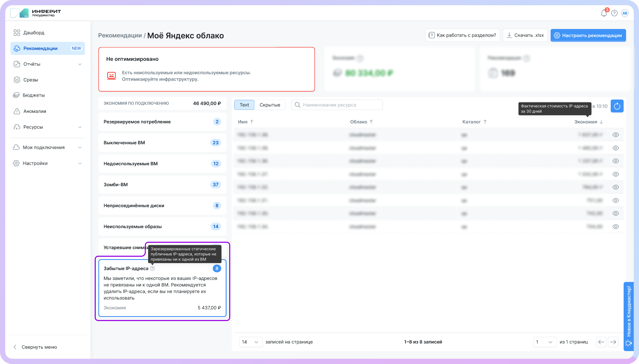
Task: Click info icon next to Забытые IP-адреса
Action: (x=152, y=269)
